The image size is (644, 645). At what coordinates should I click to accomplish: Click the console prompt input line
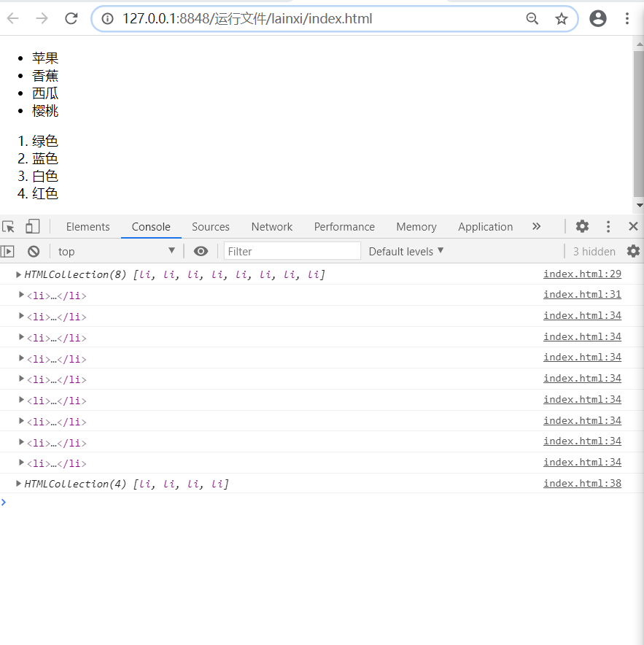coord(322,502)
